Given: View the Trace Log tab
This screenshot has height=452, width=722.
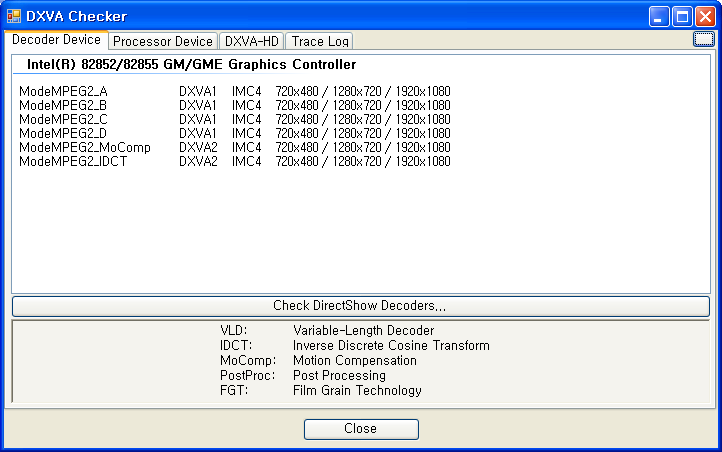Looking at the screenshot, I should (320, 41).
